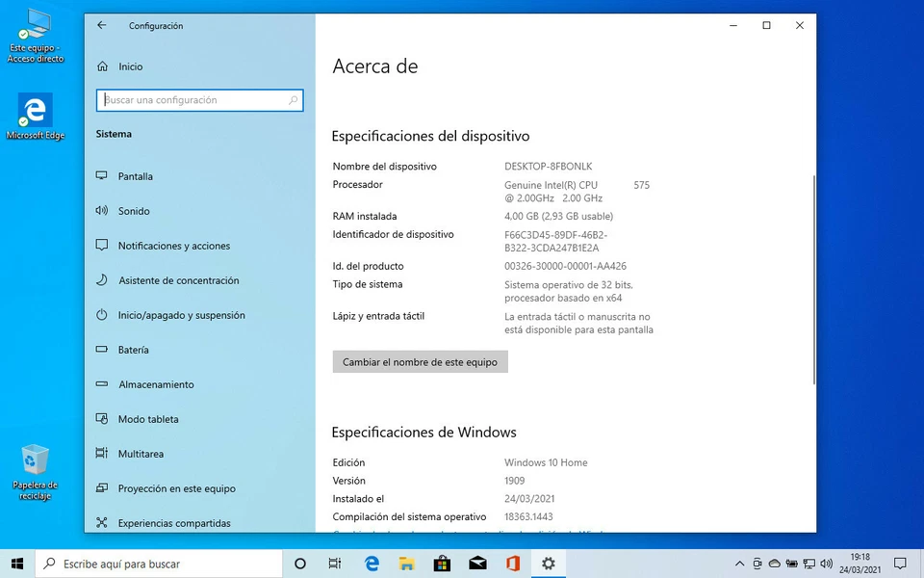The height and width of the screenshot is (578, 924).
Task: Open the Windows Start menu
Action: [16, 564]
